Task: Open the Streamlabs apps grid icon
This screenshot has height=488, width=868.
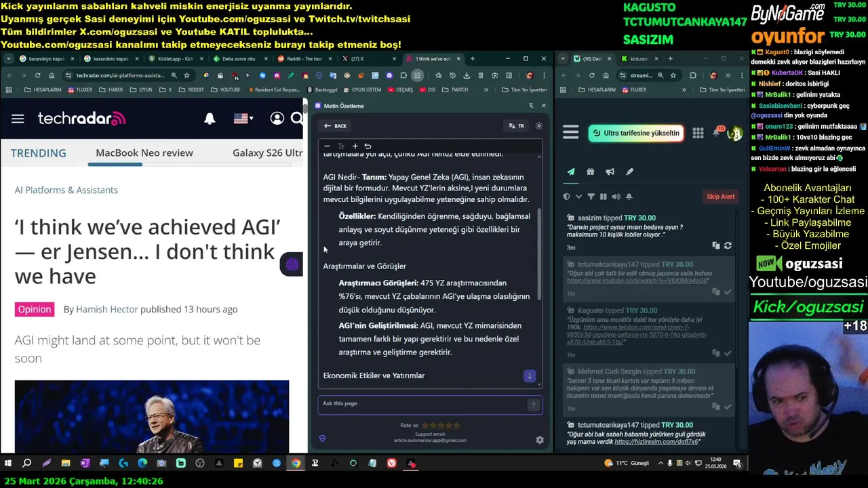Action: pyautogui.click(x=698, y=134)
